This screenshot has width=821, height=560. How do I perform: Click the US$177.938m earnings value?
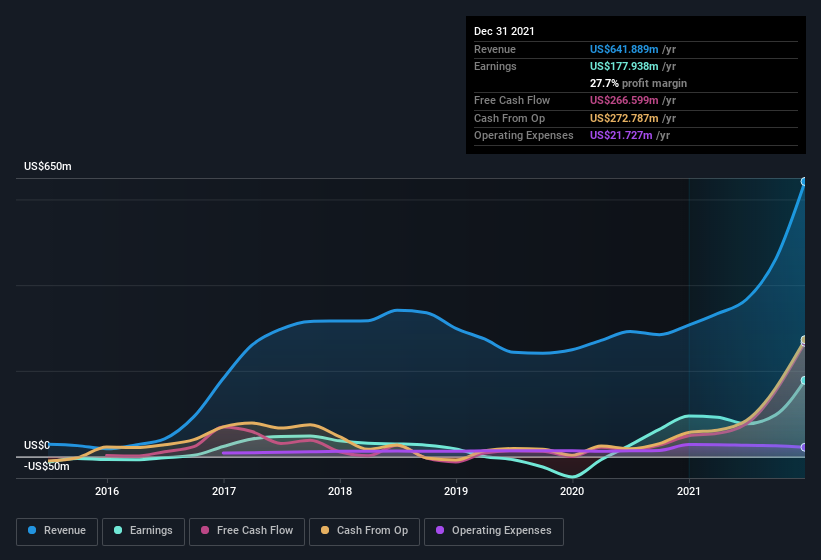point(624,66)
